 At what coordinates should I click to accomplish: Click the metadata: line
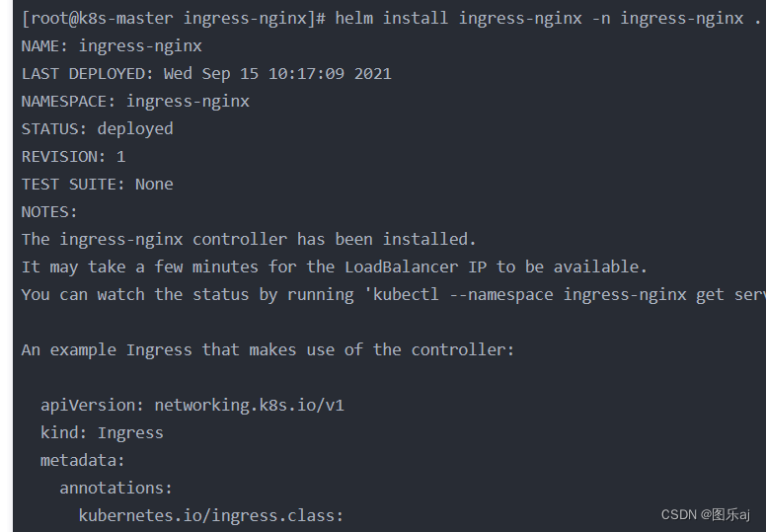point(83,460)
